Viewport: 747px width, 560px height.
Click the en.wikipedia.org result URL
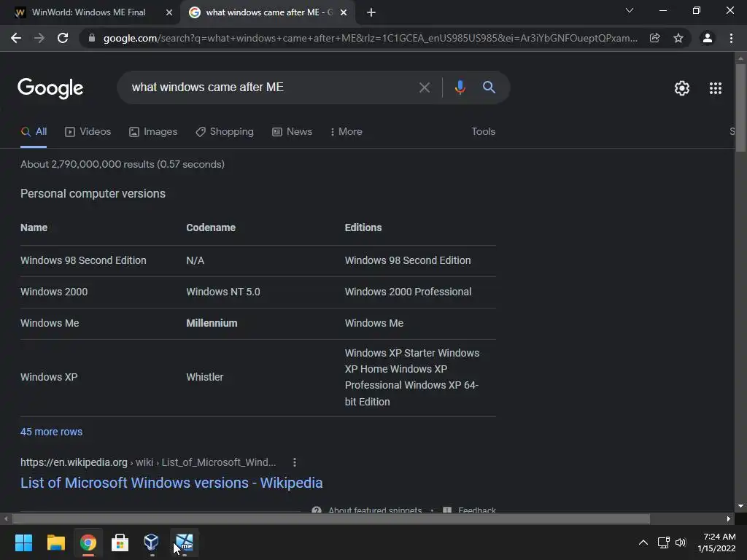point(148,462)
